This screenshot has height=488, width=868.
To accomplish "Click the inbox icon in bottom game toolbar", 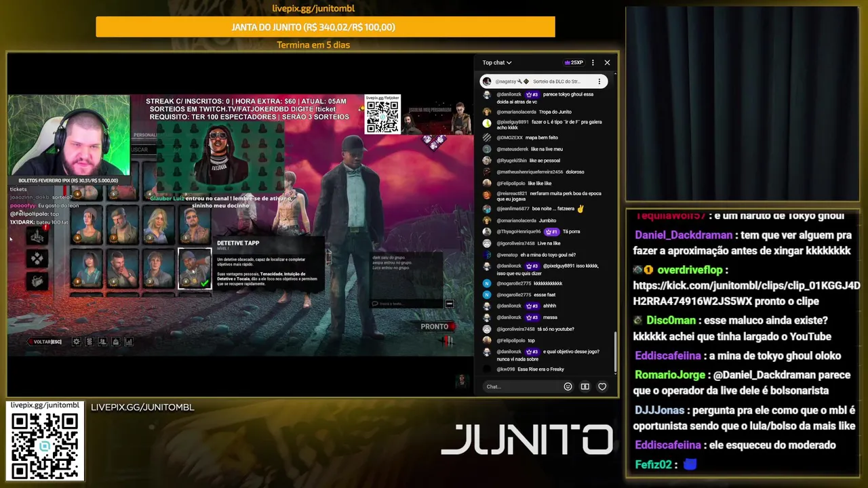I will [x=115, y=342].
